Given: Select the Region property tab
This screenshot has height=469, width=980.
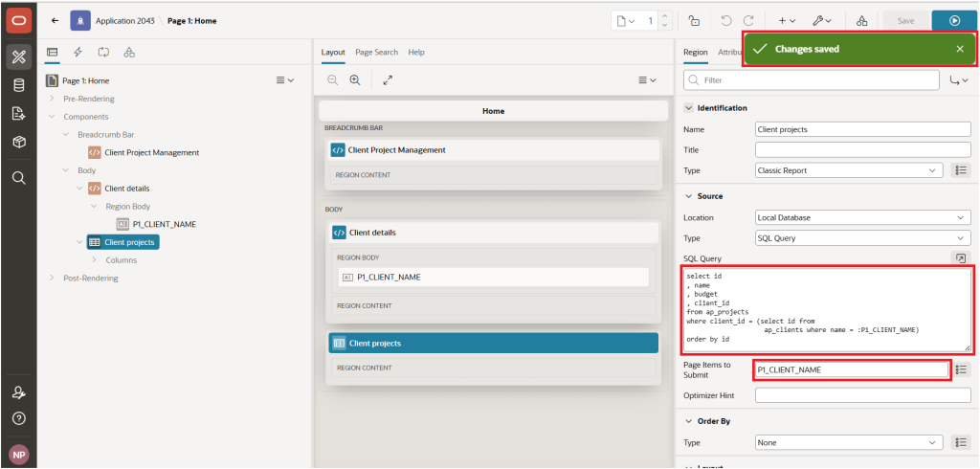Looking at the screenshot, I should (x=695, y=53).
